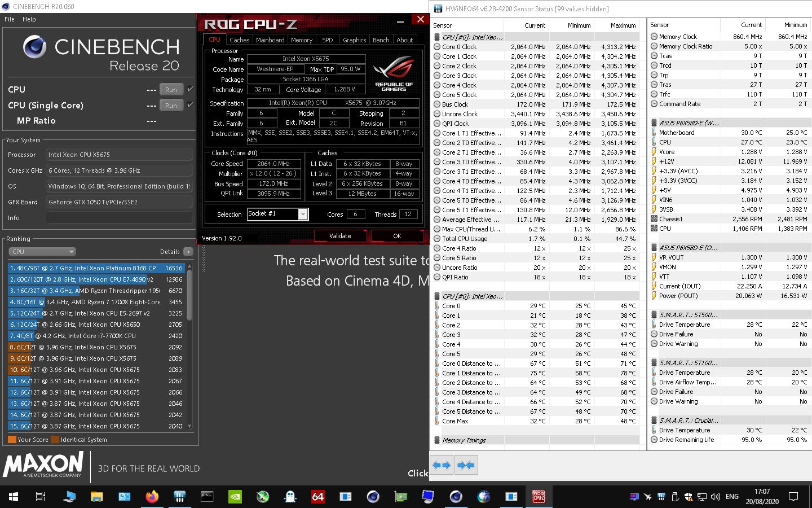This screenshot has height=508, width=812.
Task: Click the ranking list vertical scrollbar
Action: 189,295
